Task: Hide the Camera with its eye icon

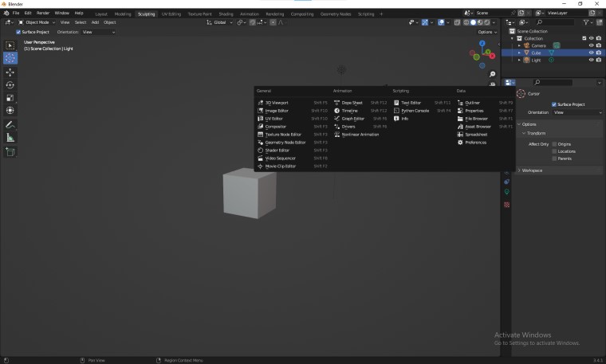Action: [591, 45]
